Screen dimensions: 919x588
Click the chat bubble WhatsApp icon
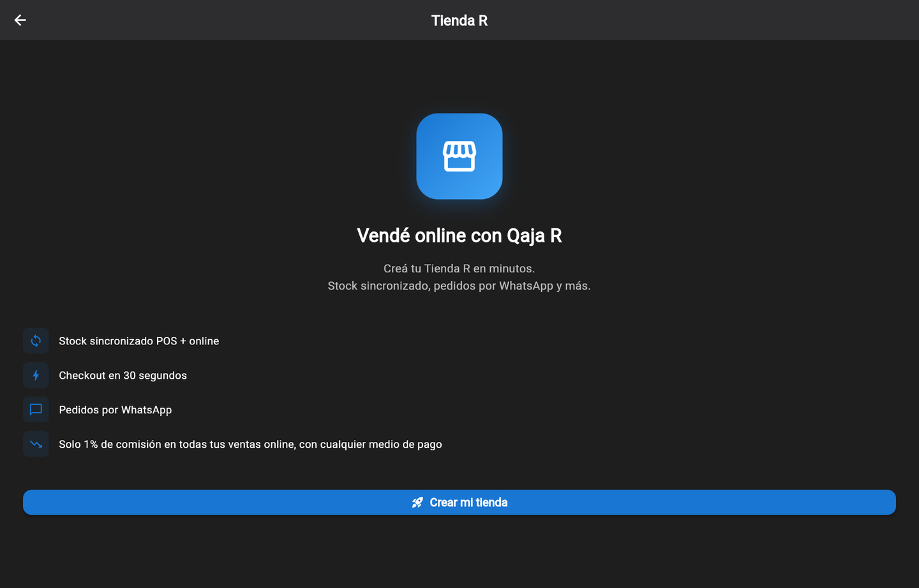[x=36, y=409]
